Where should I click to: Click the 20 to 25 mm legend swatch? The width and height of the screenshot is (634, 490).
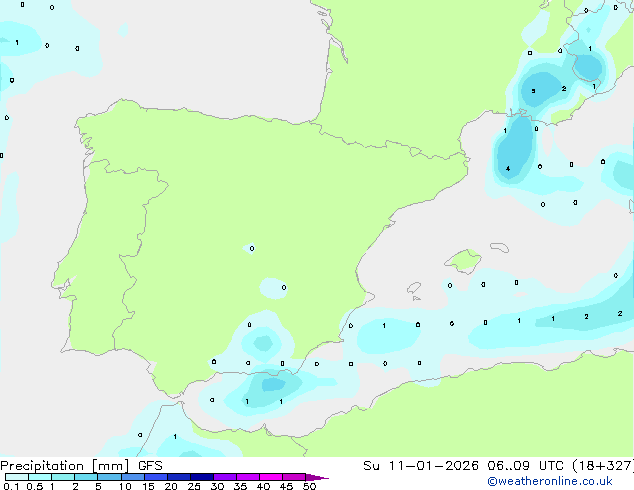pyautogui.click(x=179, y=477)
